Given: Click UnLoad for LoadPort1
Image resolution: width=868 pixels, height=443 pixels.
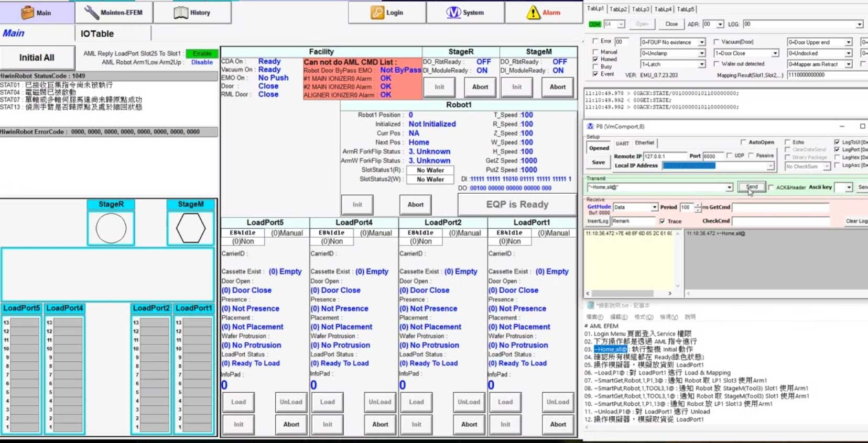Looking at the screenshot, I should 558,402.
